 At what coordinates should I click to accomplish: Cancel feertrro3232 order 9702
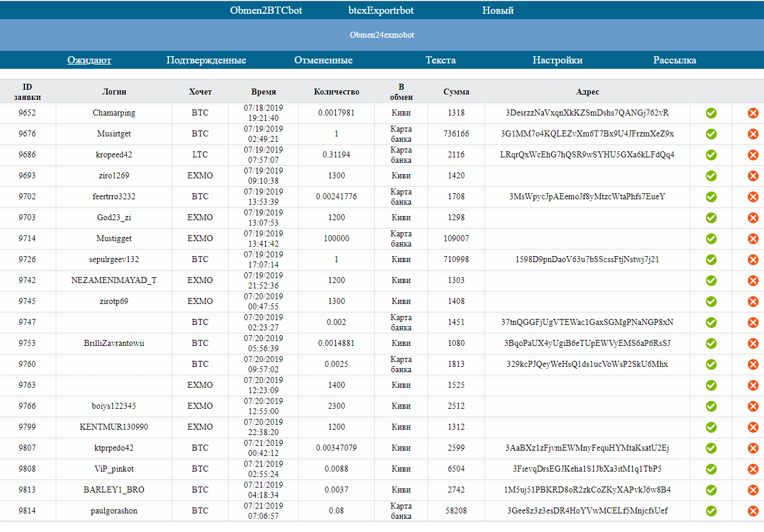753,197
